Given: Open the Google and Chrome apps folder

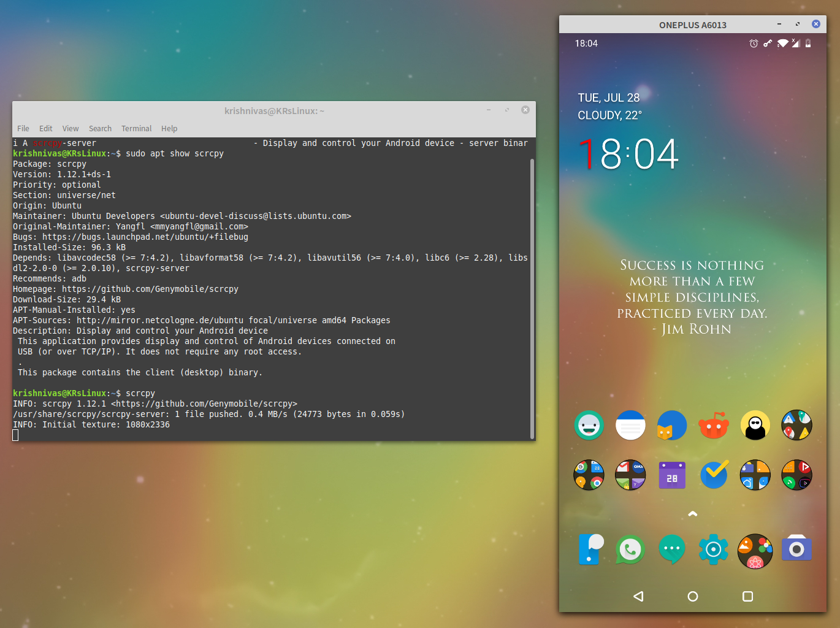Looking at the screenshot, I should coord(589,475).
